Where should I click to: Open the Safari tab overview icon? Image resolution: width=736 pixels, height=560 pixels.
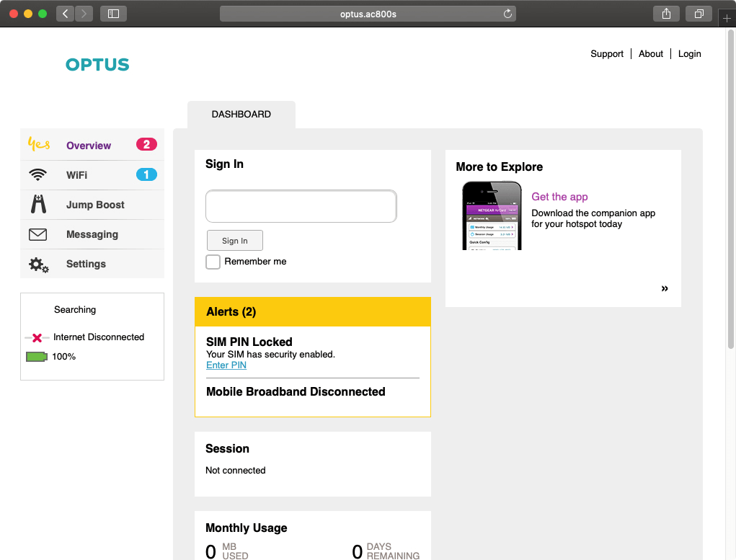pos(699,14)
